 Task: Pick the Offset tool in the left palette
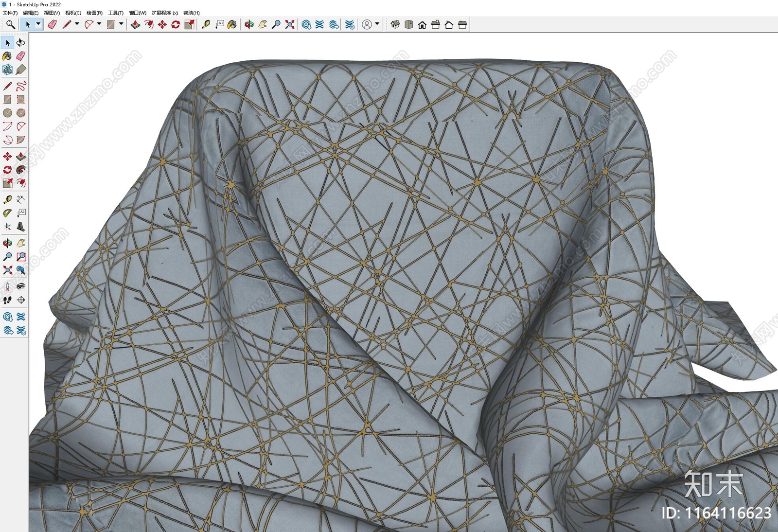(x=21, y=183)
